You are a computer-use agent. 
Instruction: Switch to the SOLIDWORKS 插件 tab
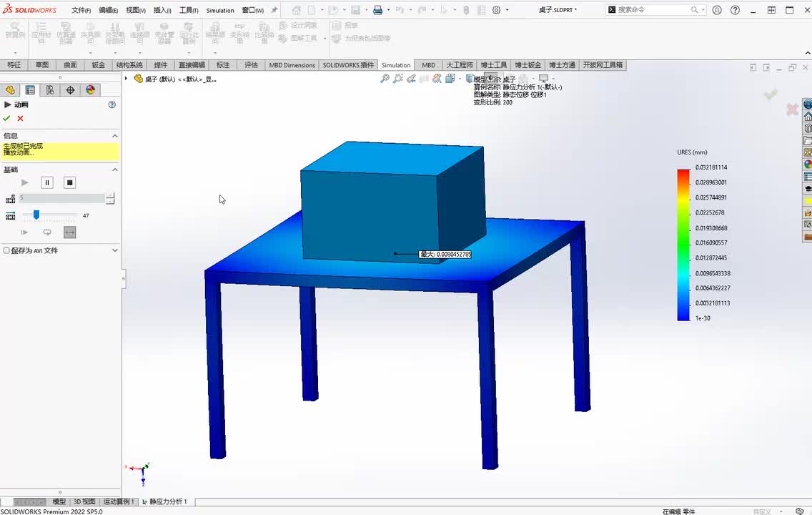pos(348,65)
